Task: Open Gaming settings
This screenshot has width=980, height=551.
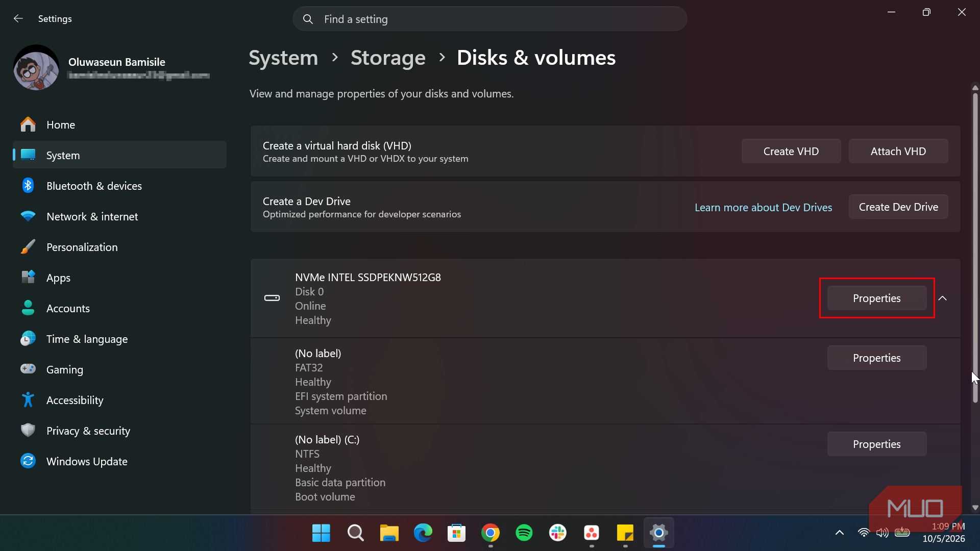Action: 119,369
